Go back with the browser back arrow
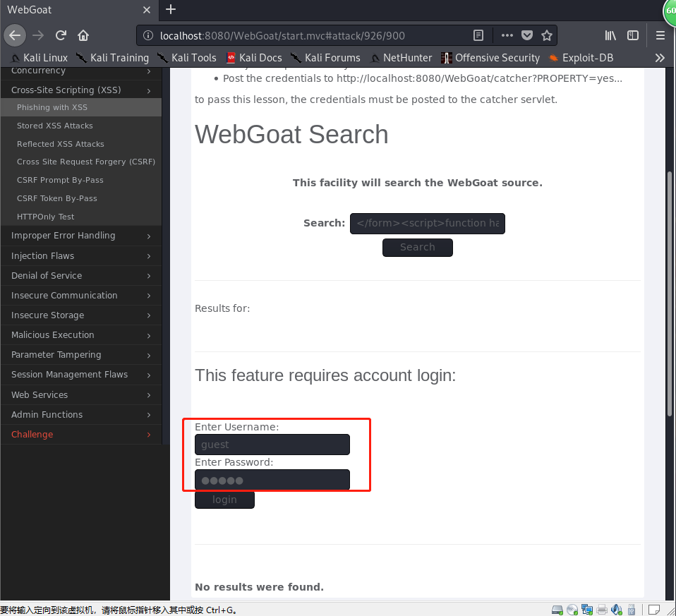 click(15, 35)
